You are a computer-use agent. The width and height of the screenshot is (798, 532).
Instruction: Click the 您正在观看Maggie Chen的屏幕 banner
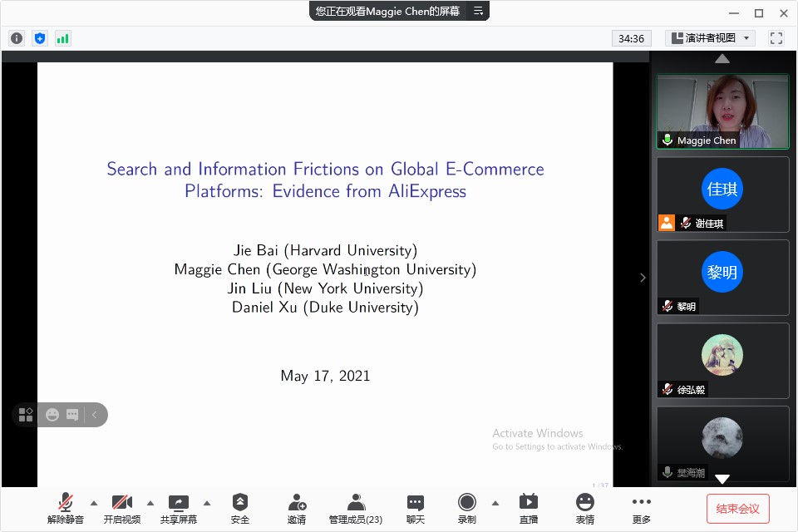click(387, 11)
